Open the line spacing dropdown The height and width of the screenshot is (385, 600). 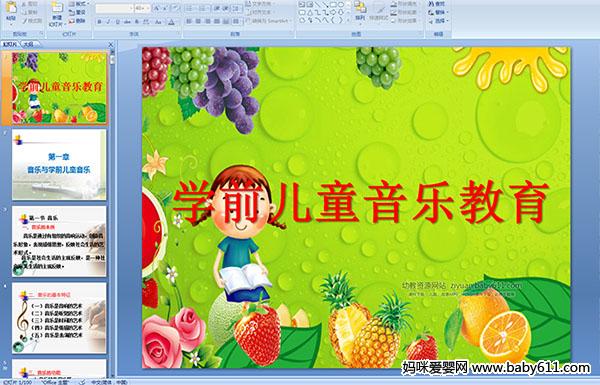(236, 8)
